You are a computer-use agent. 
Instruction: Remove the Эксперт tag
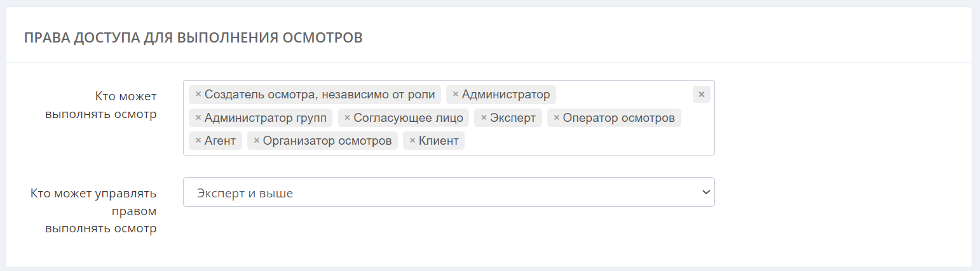click(484, 117)
